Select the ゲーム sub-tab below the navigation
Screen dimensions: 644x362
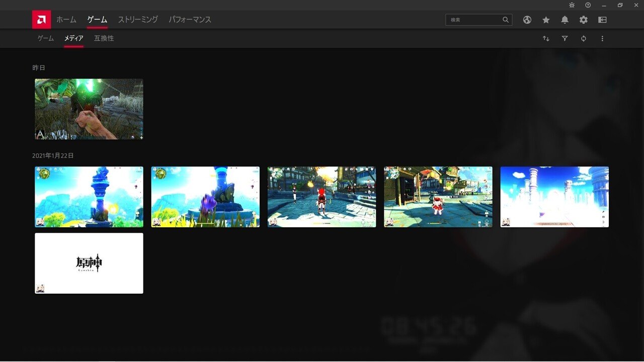tap(45, 38)
